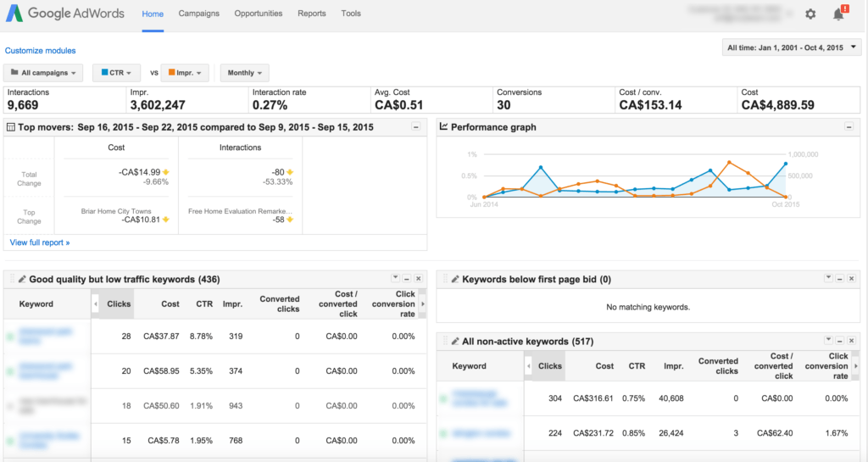The height and width of the screenshot is (462, 868).
Task: Open the Reports tab
Action: (x=311, y=14)
